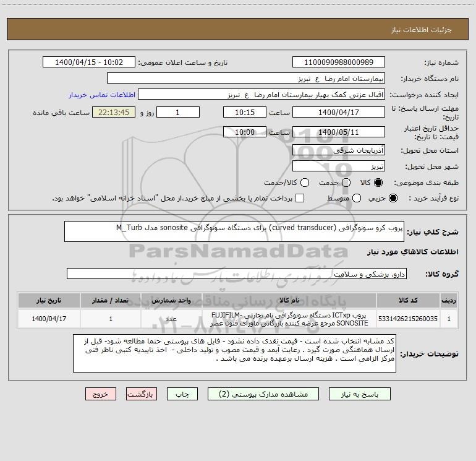Viewport: 476px width, 461px height.
Task: Select the کالا/خدمت radio button
Action: (x=305, y=183)
